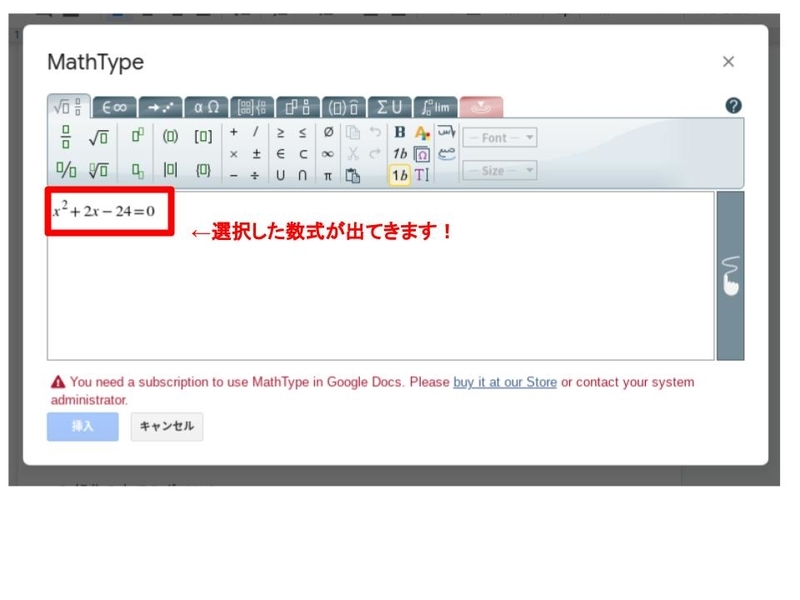Click the paste clipboard icon
800x600 pixels.
[x=353, y=176]
